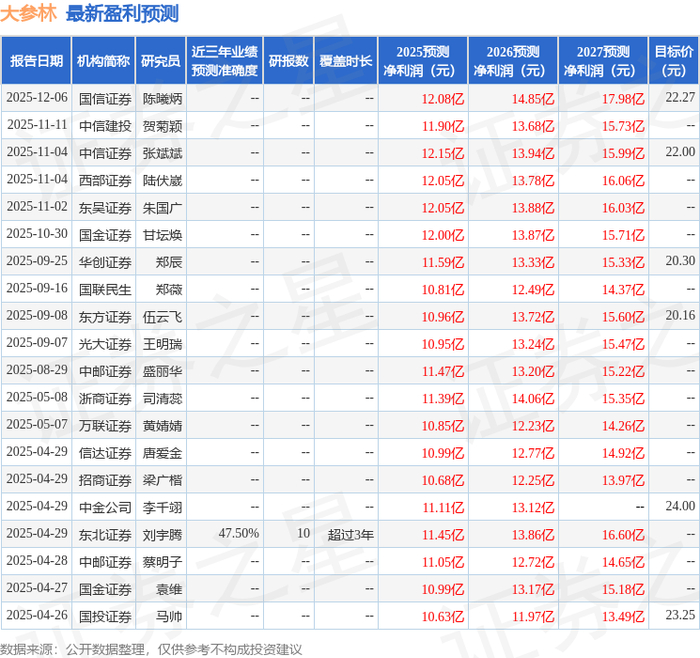The height and width of the screenshot is (658, 700).
Task: Click analyst name 贺菊颖
Action: tap(162, 126)
